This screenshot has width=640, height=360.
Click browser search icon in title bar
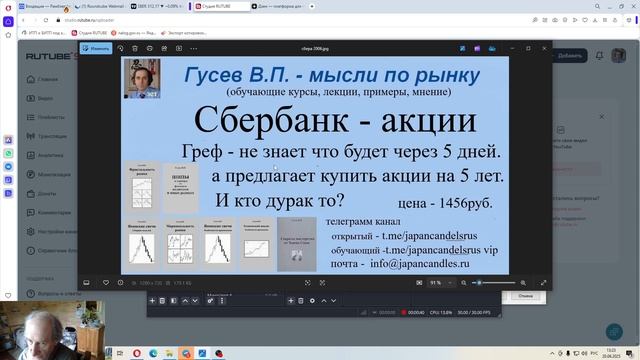(597, 6)
